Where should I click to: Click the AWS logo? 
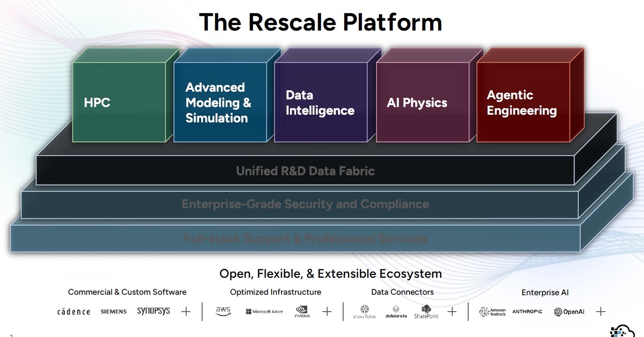coord(223,311)
